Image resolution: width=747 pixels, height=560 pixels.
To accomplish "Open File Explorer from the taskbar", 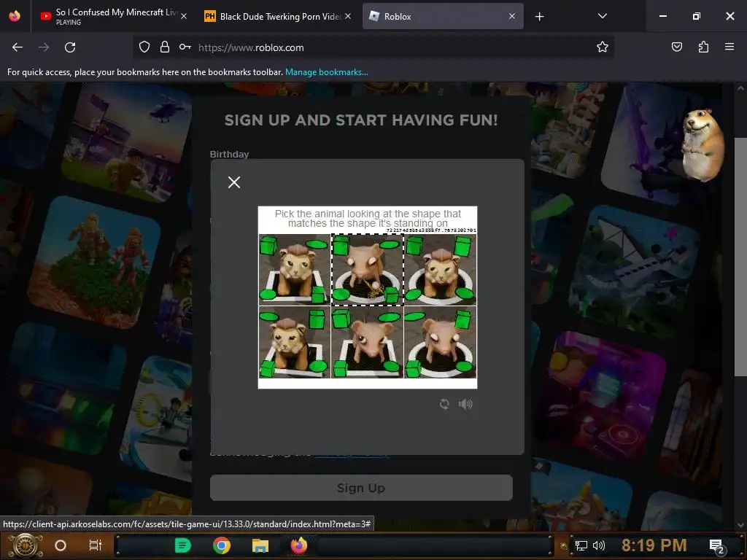I will (x=260, y=545).
